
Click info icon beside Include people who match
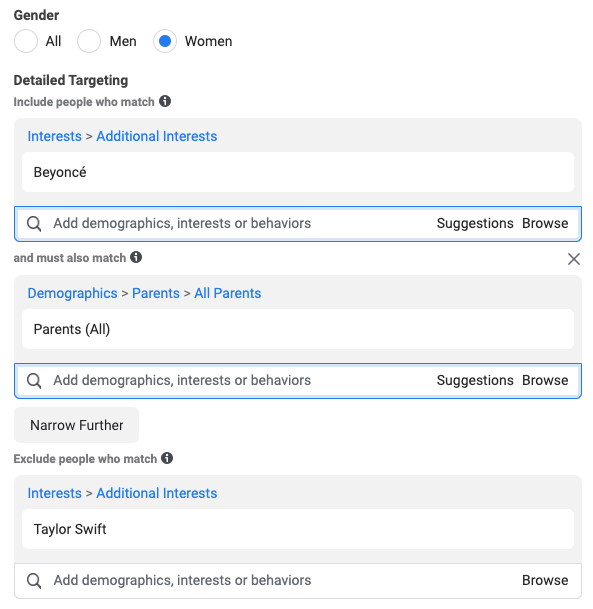pyautogui.click(x=165, y=101)
